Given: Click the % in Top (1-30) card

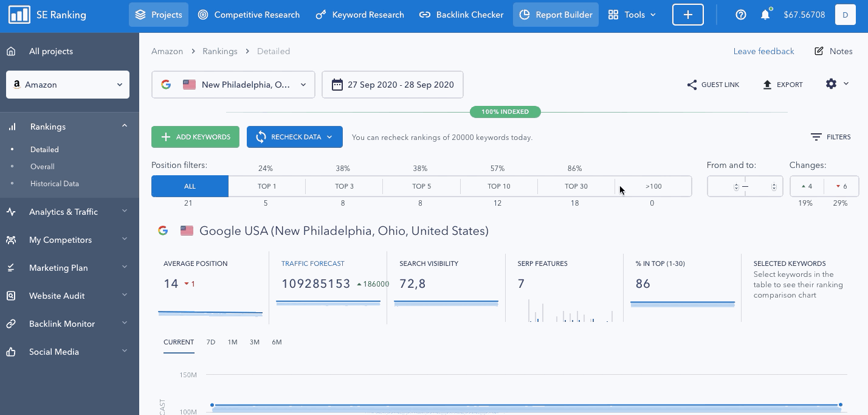Looking at the screenshot, I should coord(683,288).
